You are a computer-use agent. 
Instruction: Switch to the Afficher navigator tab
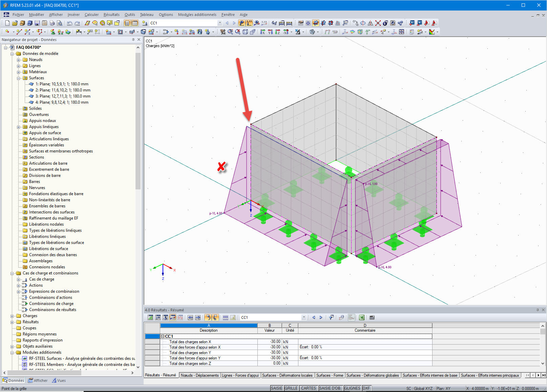(x=38, y=380)
